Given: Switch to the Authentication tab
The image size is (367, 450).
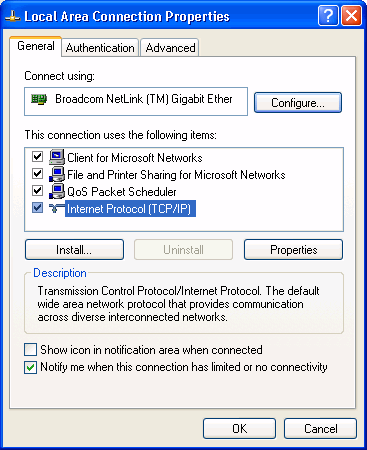Looking at the screenshot, I should [x=100, y=48].
